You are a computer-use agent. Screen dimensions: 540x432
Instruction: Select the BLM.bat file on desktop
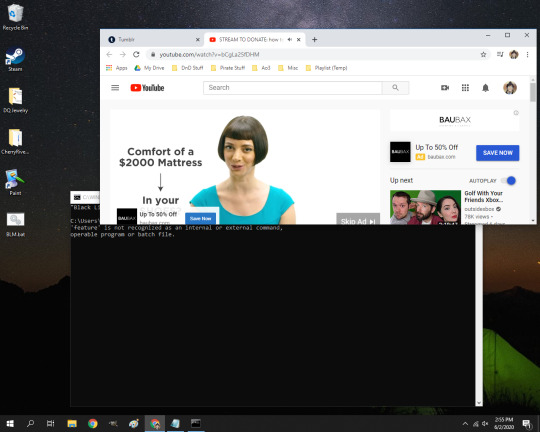(x=15, y=224)
